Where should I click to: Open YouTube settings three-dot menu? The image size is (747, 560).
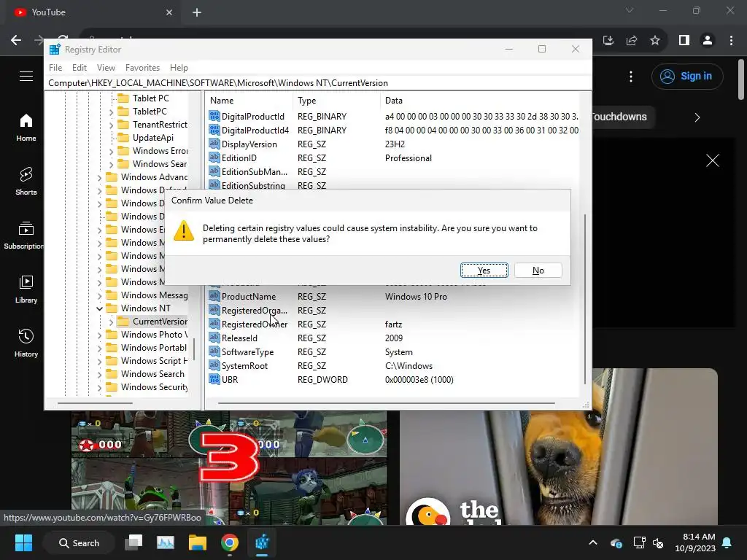[x=631, y=76]
